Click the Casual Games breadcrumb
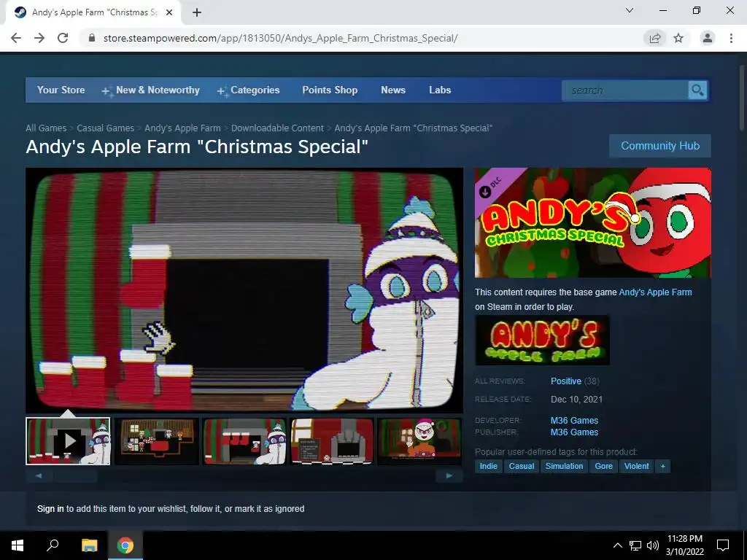 click(105, 128)
